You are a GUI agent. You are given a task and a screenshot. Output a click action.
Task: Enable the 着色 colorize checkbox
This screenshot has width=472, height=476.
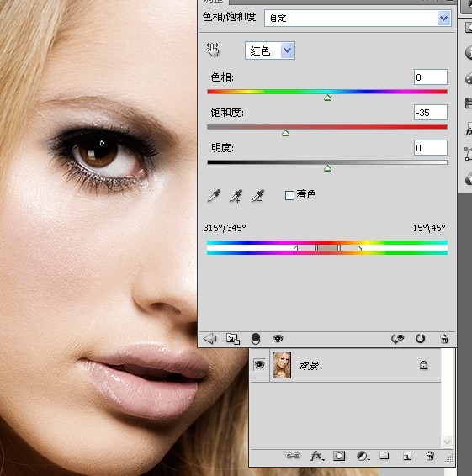point(289,195)
